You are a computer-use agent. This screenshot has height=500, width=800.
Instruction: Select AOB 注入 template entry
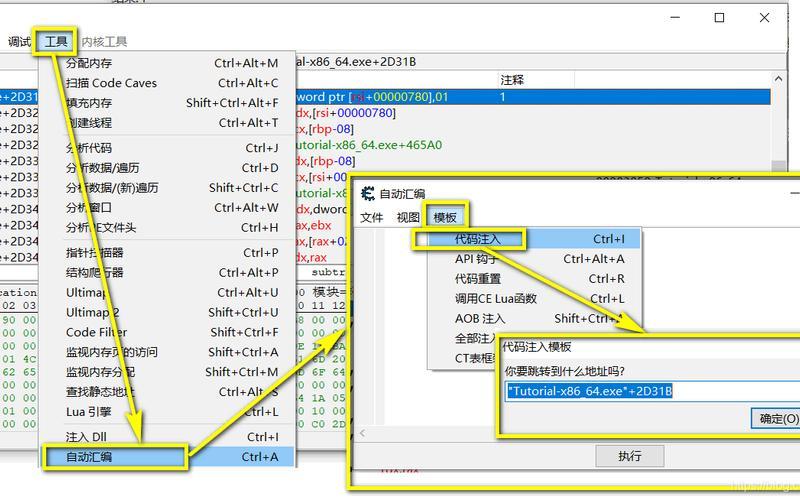533,318
